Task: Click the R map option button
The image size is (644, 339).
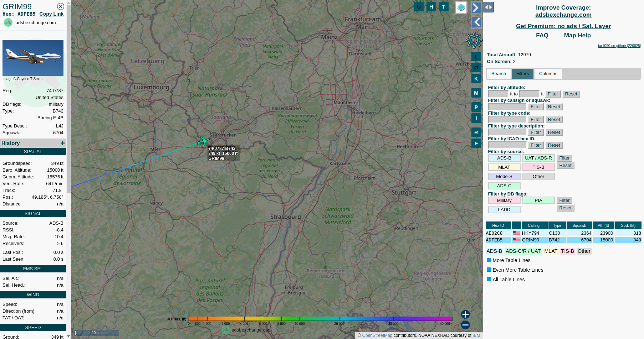Action: point(476,132)
